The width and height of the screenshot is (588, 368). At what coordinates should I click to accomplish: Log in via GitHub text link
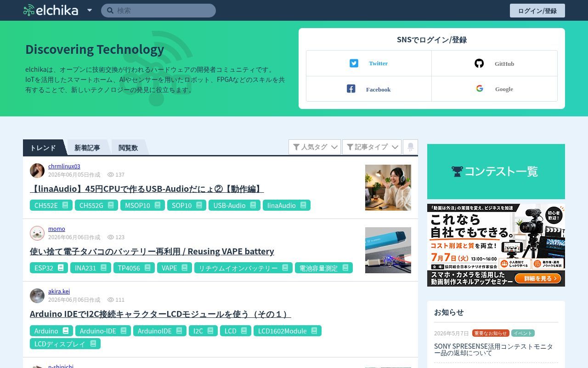[x=504, y=64]
